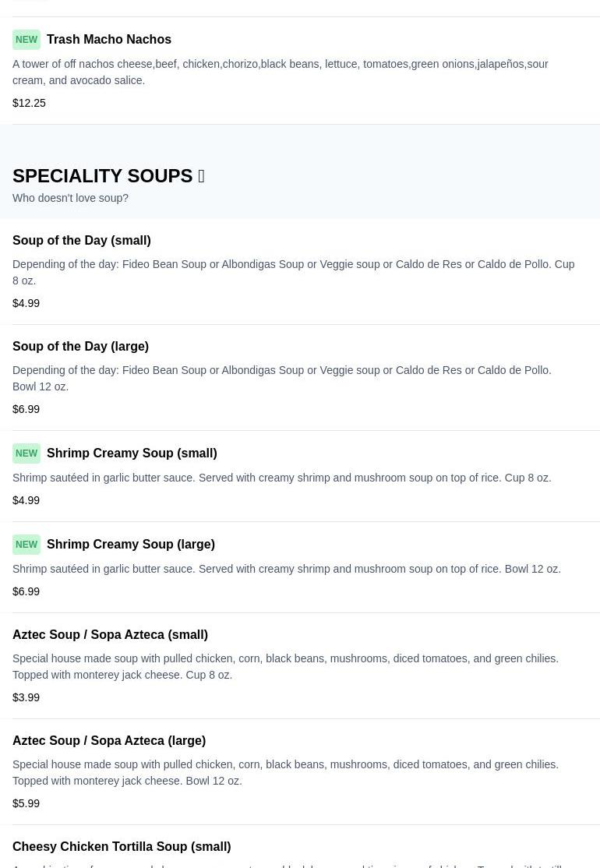Choose Aztec Soup / Sopa Azteca (small)
The width and height of the screenshot is (600, 868).
(110, 635)
